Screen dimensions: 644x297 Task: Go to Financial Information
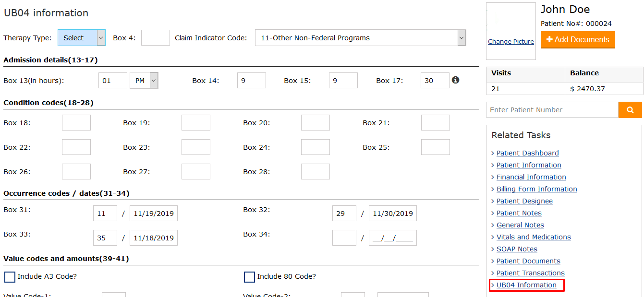[531, 177]
